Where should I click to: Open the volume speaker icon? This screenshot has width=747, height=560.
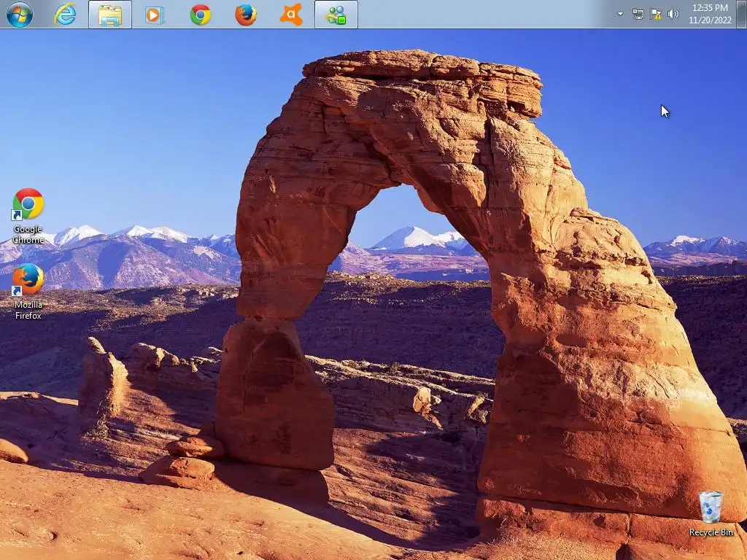673,15
